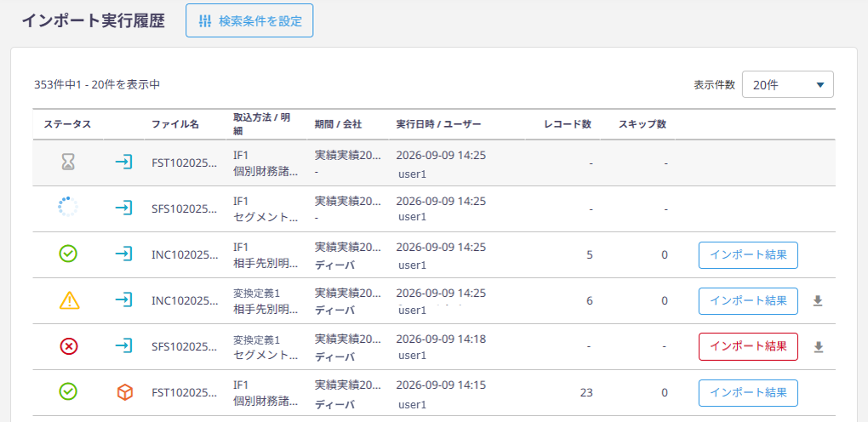Click import arrow icon in warning INC102025 row
The image size is (868, 422).
coord(124,300)
